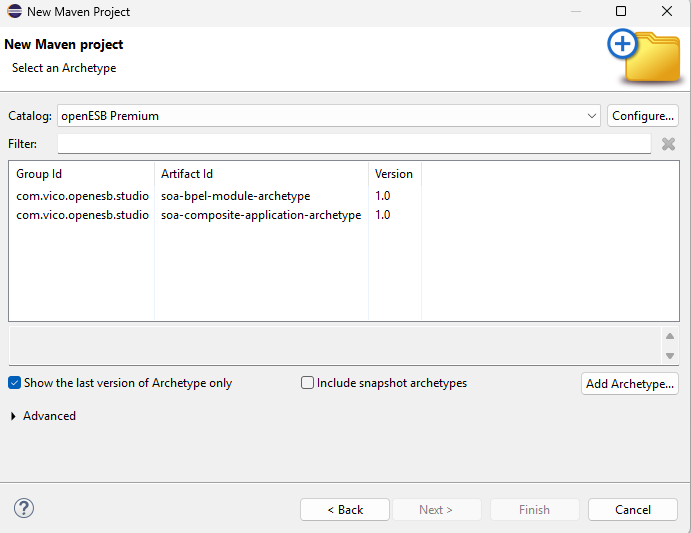
Task: Click the Eclipse icon in the title bar
Action: pos(14,11)
